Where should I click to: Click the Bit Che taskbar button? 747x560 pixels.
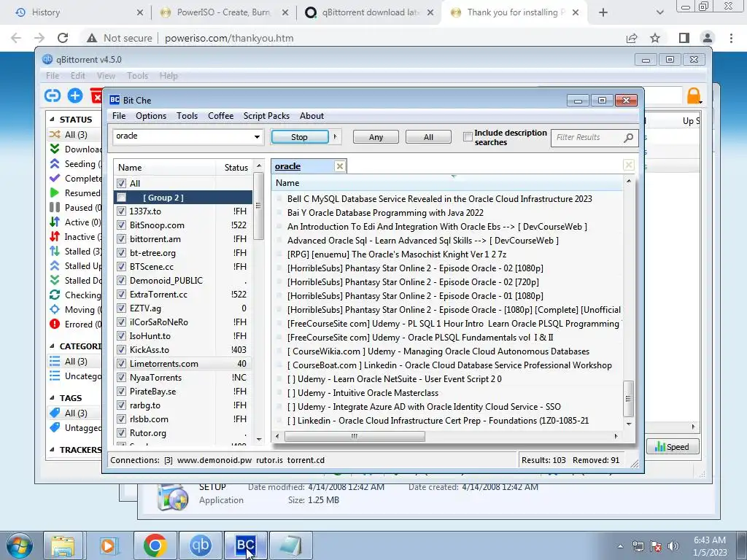click(x=245, y=545)
